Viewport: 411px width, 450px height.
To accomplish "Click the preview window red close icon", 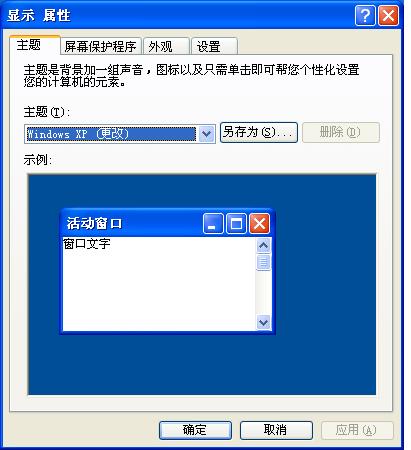I will point(259,223).
